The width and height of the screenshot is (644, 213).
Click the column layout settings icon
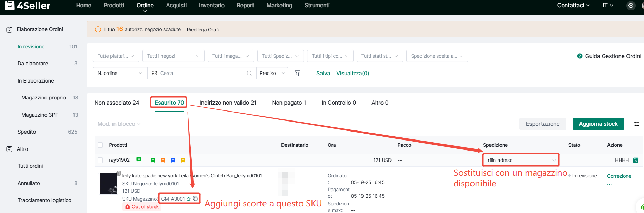click(636, 124)
